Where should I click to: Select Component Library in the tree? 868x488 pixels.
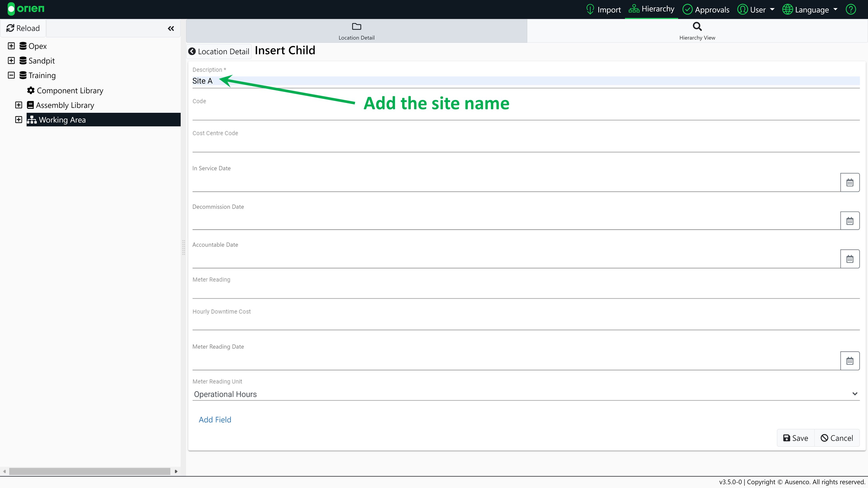tap(70, 90)
